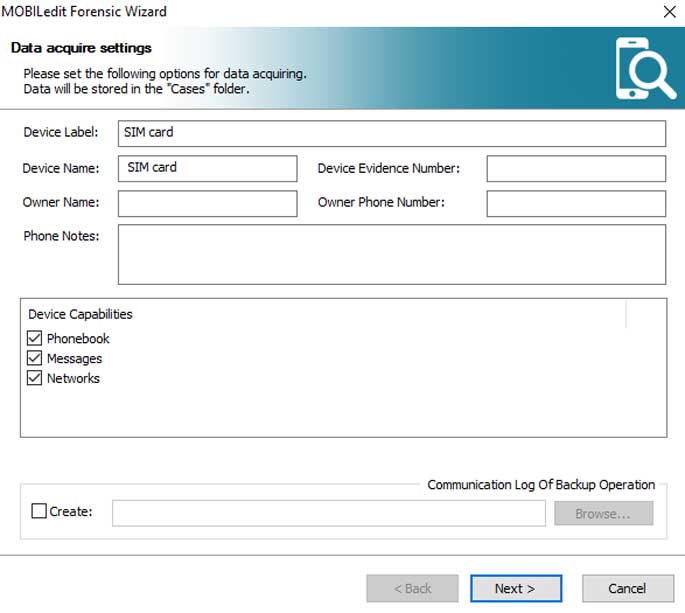Click the Data acquire settings heading
685x613 pixels.
pos(81,48)
